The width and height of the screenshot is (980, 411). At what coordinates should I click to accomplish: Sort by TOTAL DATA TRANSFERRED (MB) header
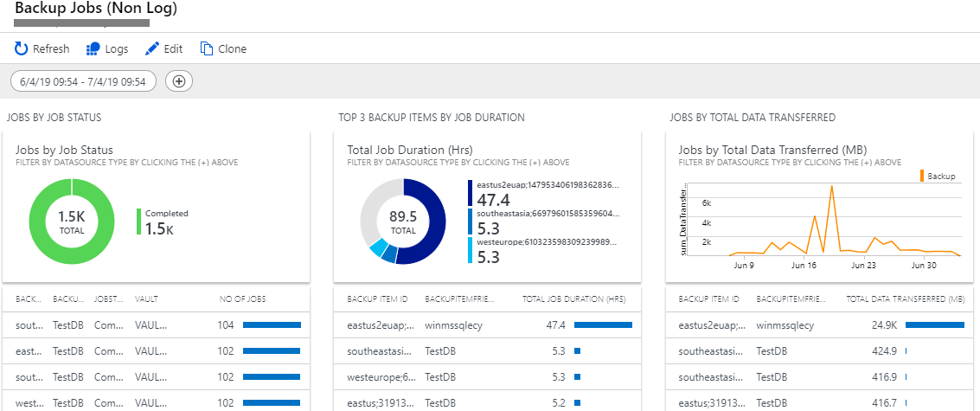tap(905, 299)
